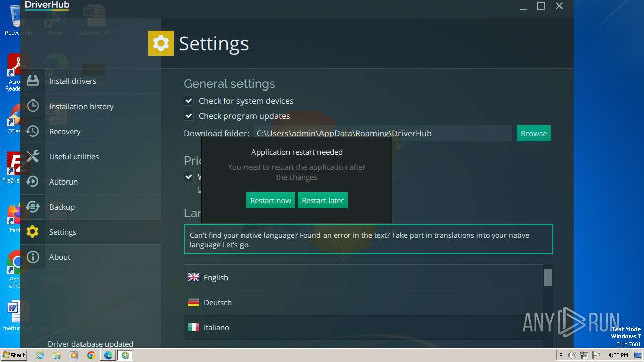
Task: Click the About info icon
Action: pos(33,257)
